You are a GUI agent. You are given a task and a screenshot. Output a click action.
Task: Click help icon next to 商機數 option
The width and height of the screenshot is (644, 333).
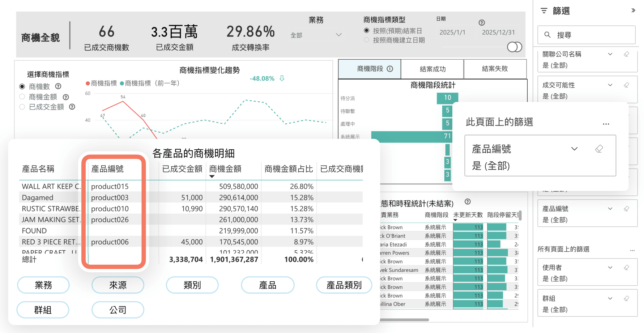[58, 86]
